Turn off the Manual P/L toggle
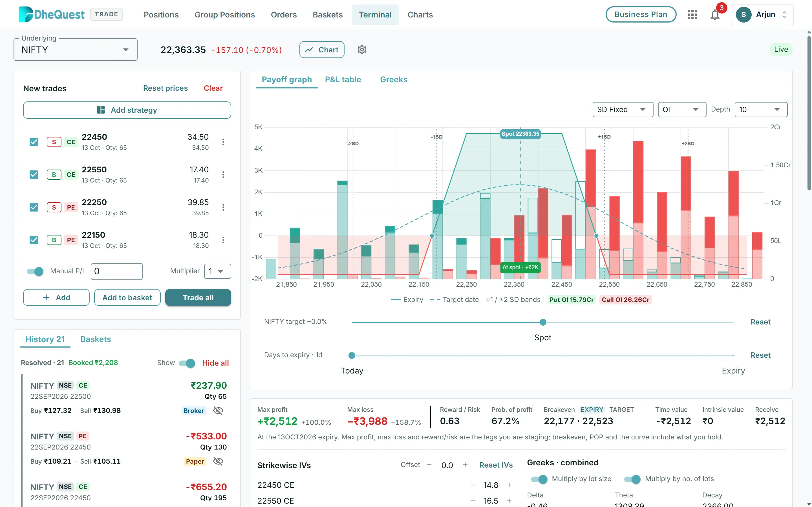Viewport: 812px width, 507px height. tap(35, 271)
